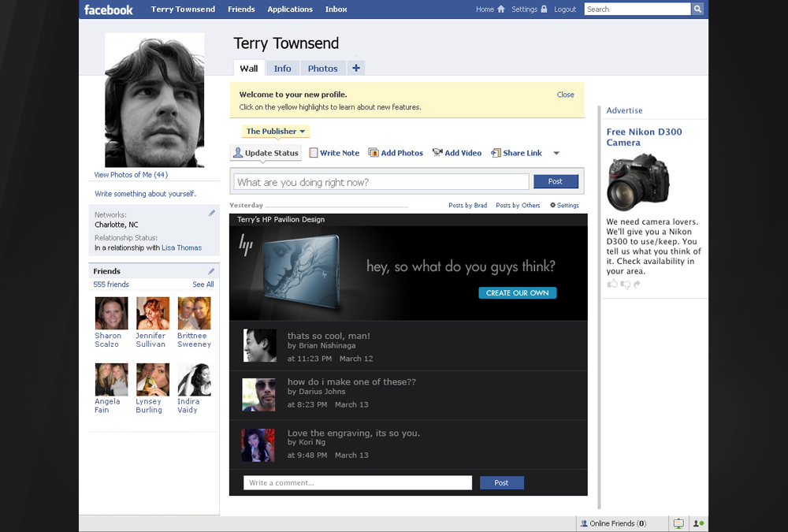The width and height of the screenshot is (788, 532).
Task: Post the status update
Action: 556,181
